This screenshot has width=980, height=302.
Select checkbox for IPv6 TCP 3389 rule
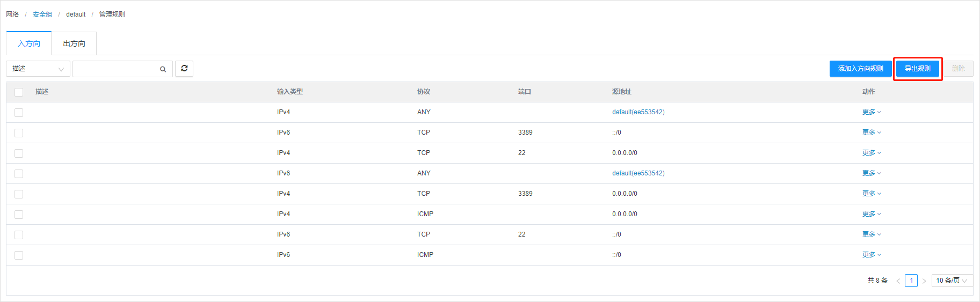point(19,133)
